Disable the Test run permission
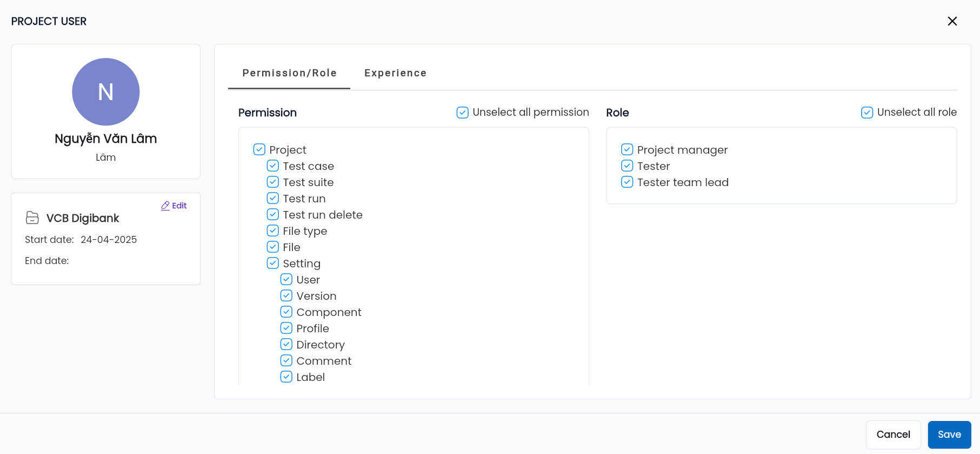 [273, 198]
